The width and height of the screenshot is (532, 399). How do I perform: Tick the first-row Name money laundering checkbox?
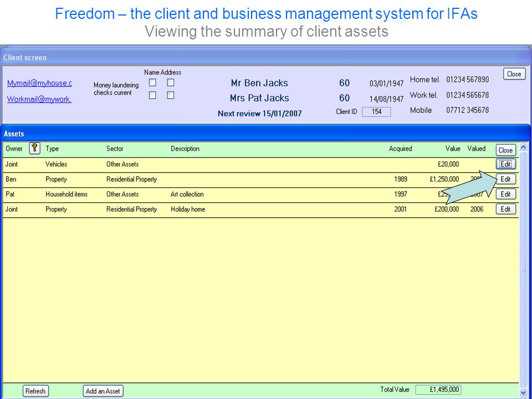153,83
